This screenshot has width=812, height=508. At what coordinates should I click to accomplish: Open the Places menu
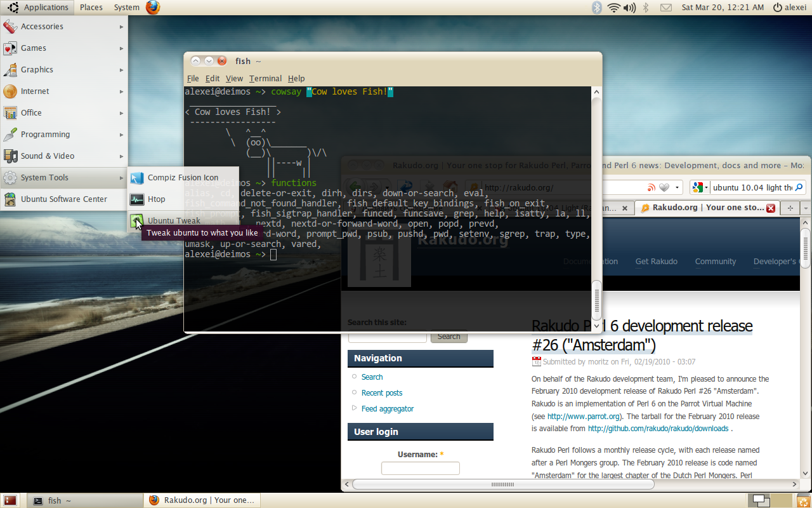coord(91,8)
